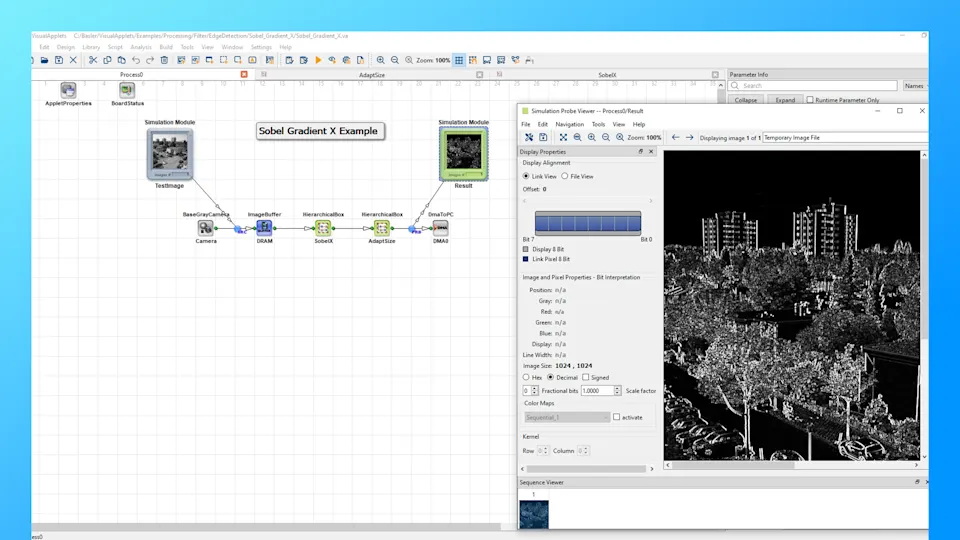This screenshot has height=540, width=960.
Task: Select the image thumbnail in Sequence Viewer
Action: click(534, 514)
